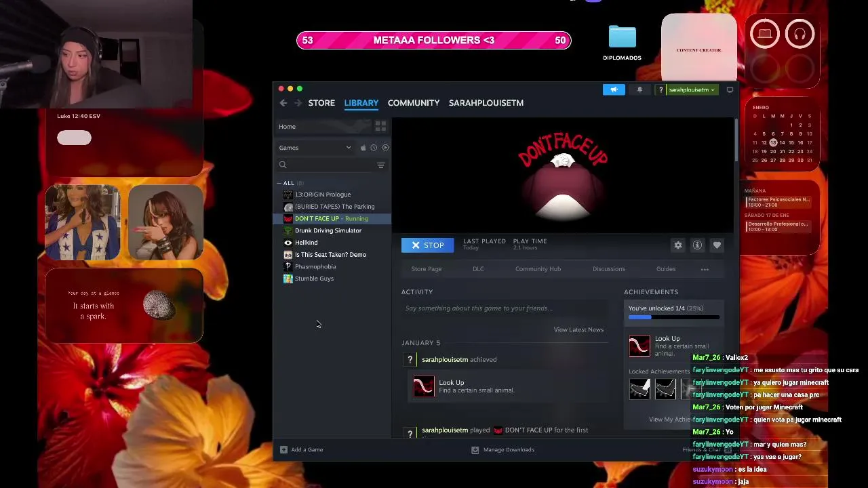Open sarahplouisetm profile link in January 5 achieved entry

(x=445, y=360)
